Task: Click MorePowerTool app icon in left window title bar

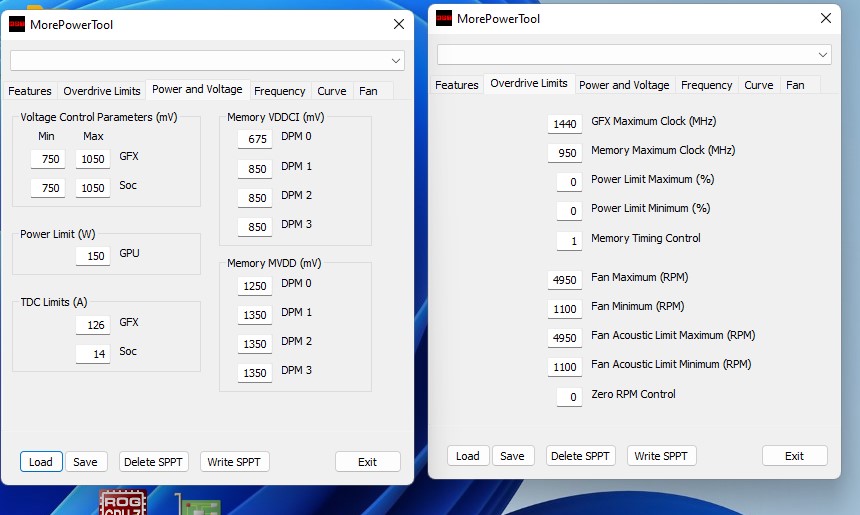Action: click(x=17, y=24)
